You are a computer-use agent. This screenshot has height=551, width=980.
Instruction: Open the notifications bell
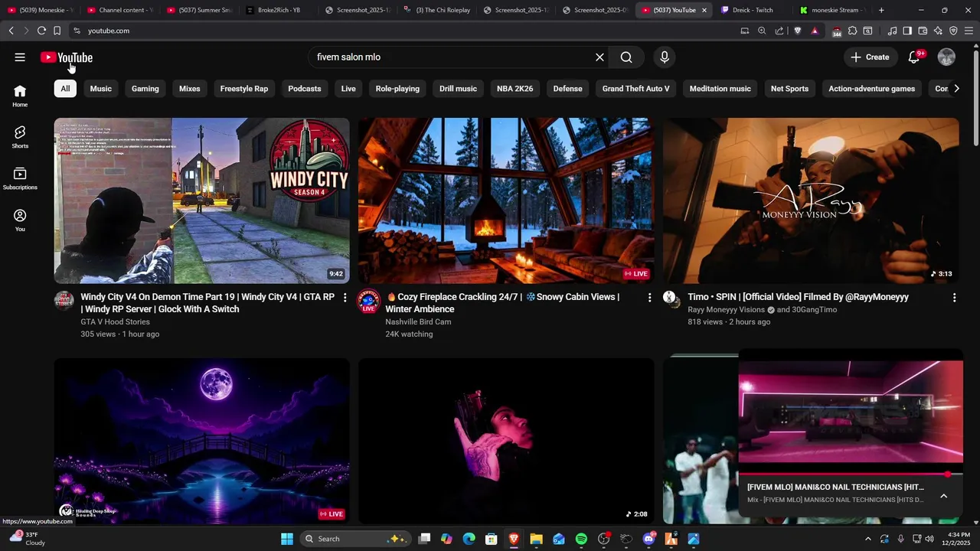click(x=914, y=57)
